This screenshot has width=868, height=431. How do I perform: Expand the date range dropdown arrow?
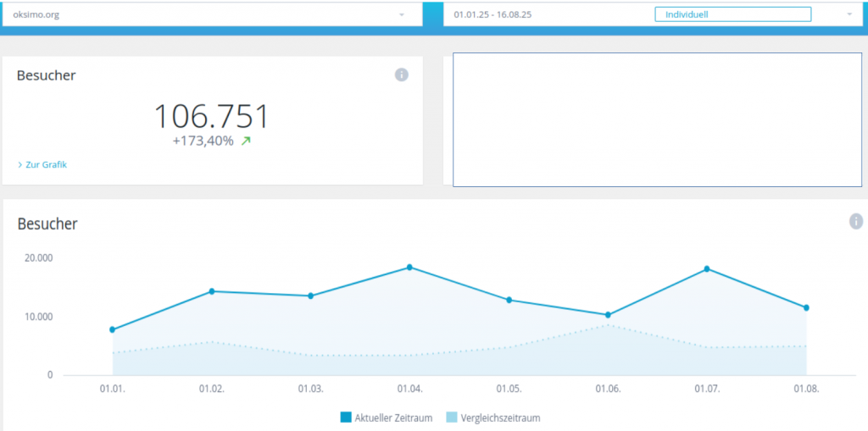tap(849, 14)
